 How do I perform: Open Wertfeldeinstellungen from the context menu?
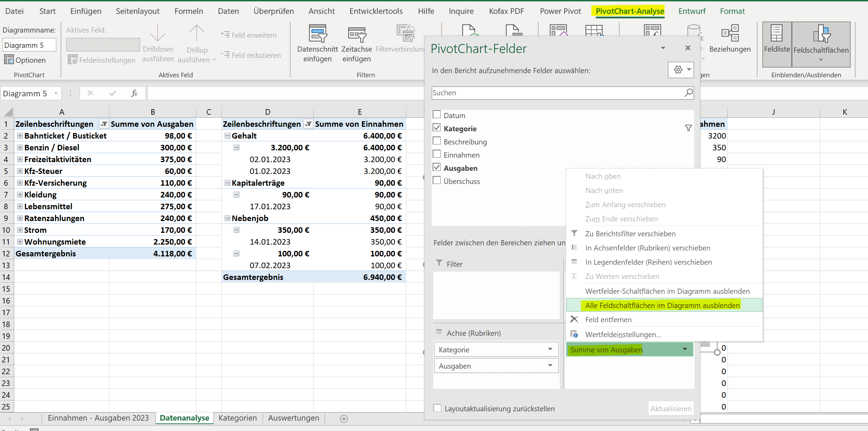click(623, 335)
